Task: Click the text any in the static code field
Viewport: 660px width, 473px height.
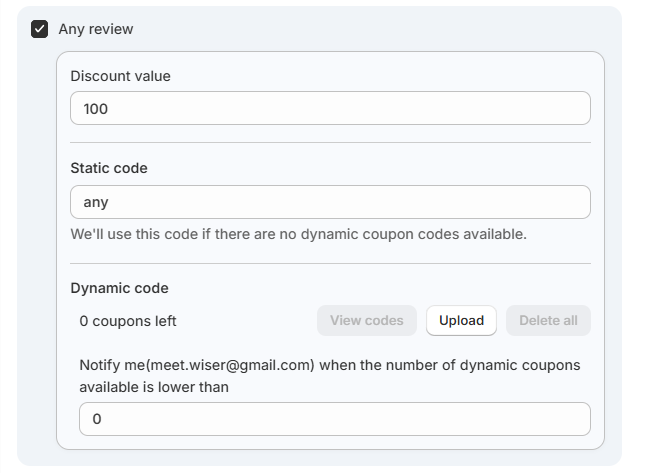Action: pyautogui.click(x=96, y=202)
